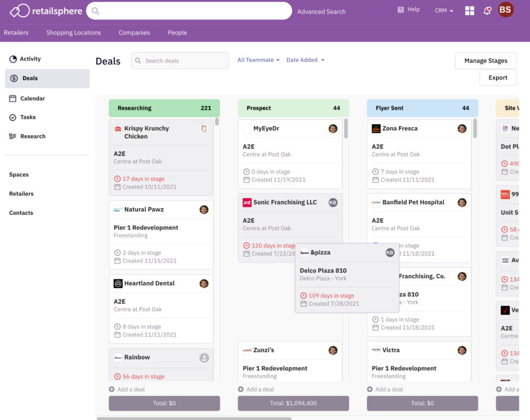Go to Spaces in sidebar
Image resolution: width=530 pixels, height=420 pixels.
point(19,175)
